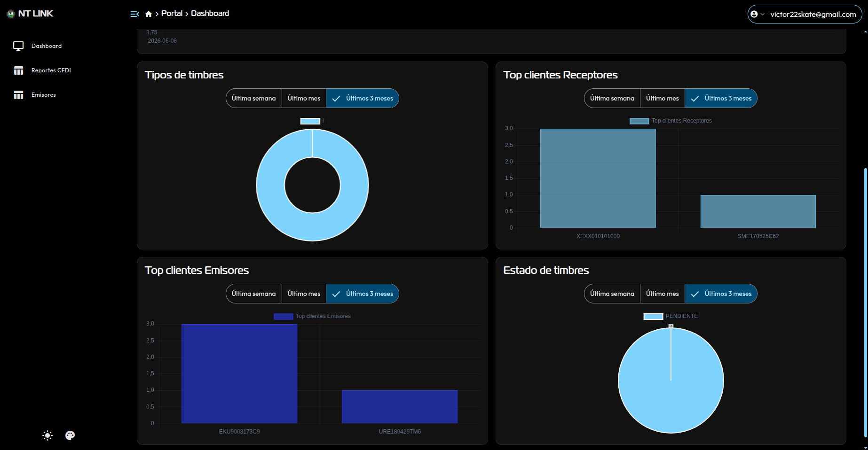Select Últimos 3 meses in Top clientes Receptores
Viewport: 868px width, 450px height.
(x=721, y=98)
